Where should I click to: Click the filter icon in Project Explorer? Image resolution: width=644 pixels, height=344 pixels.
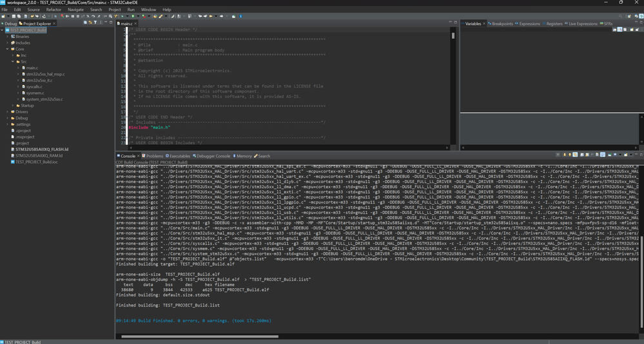(95, 23)
